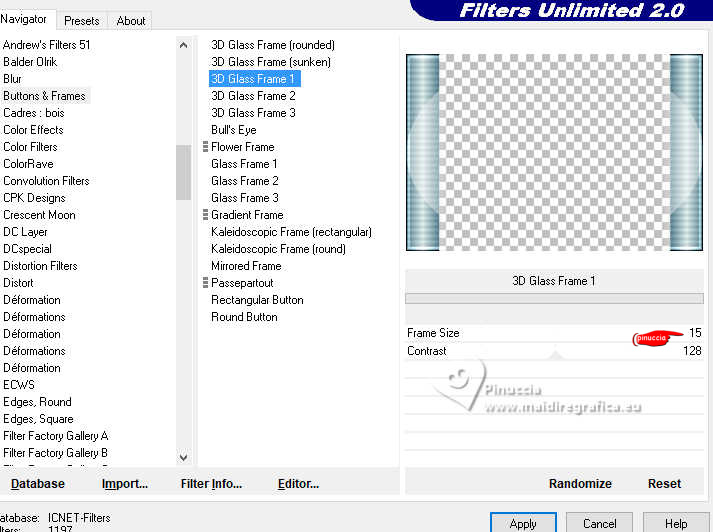Switch to the Navigator tab
This screenshot has width=713, height=532.
(24, 19)
